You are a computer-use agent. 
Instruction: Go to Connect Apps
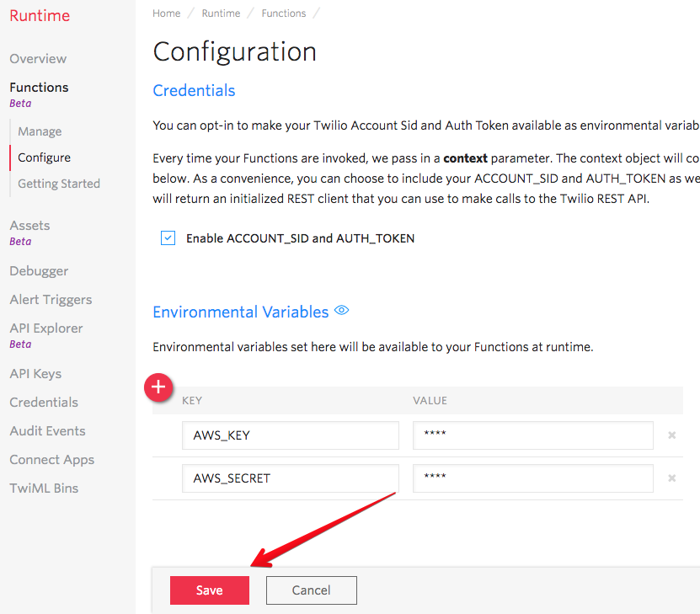[51, 459]
